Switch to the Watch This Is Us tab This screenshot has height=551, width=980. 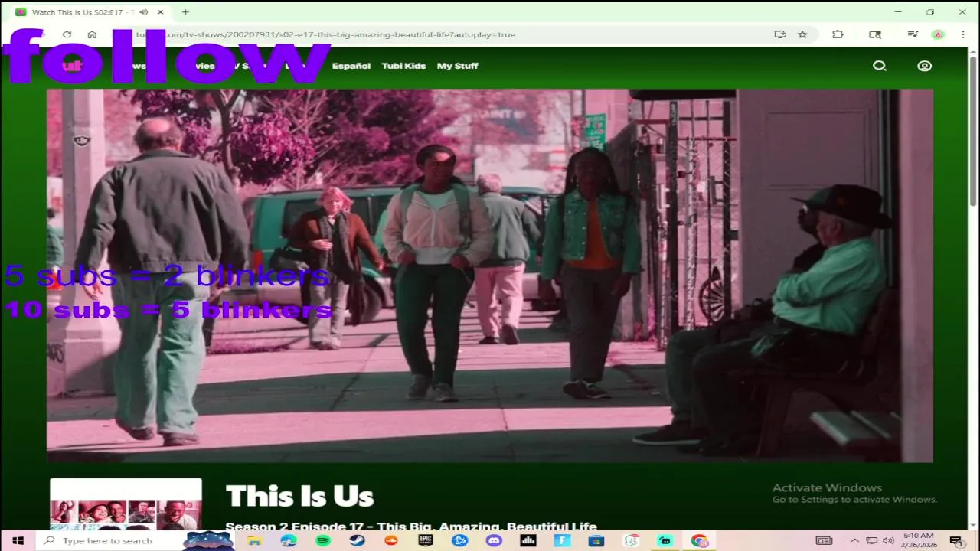tap(93, 12)
